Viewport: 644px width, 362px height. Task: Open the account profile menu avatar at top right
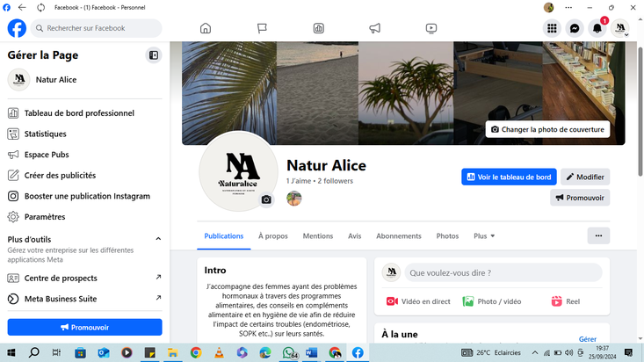(620, 28)
